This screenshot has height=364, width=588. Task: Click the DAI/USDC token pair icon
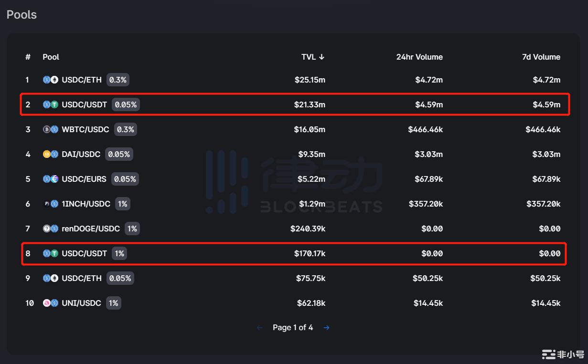tap(51, 154)
